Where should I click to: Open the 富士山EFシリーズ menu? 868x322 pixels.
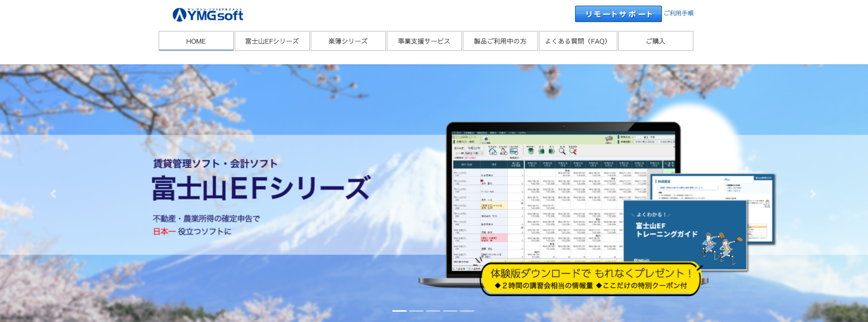[x=272, y=41]
